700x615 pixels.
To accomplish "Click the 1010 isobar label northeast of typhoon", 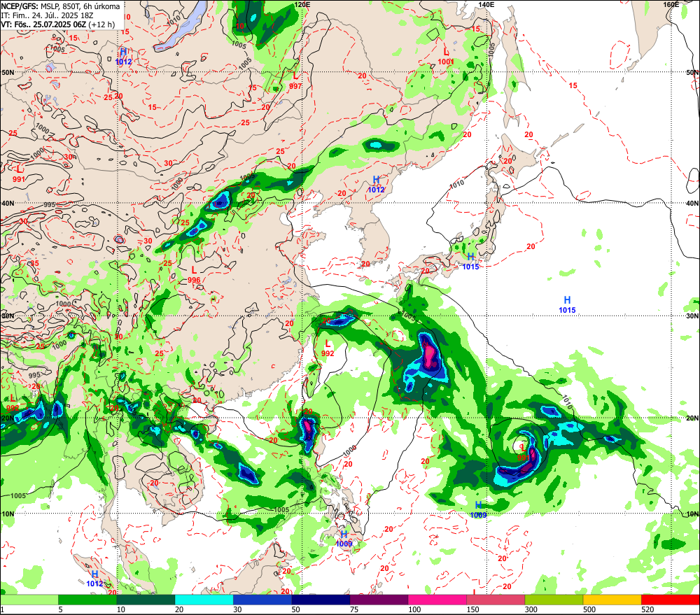I will point(566,401).
